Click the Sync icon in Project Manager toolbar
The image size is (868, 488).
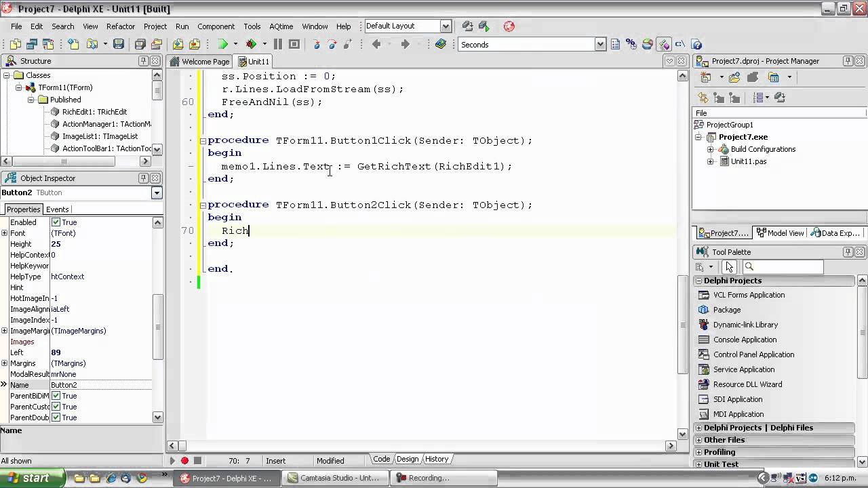703,98
